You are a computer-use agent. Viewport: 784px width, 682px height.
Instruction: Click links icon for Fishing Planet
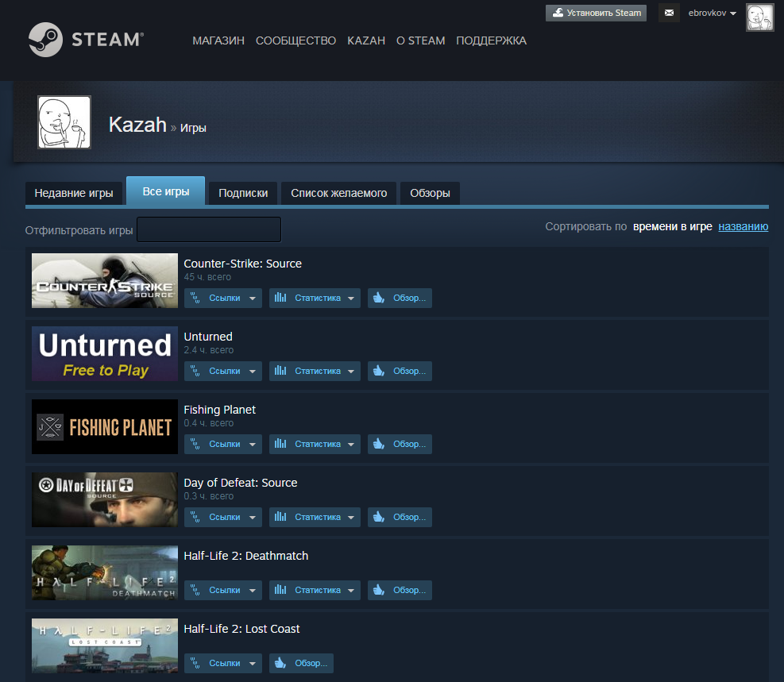click(195, 444)
